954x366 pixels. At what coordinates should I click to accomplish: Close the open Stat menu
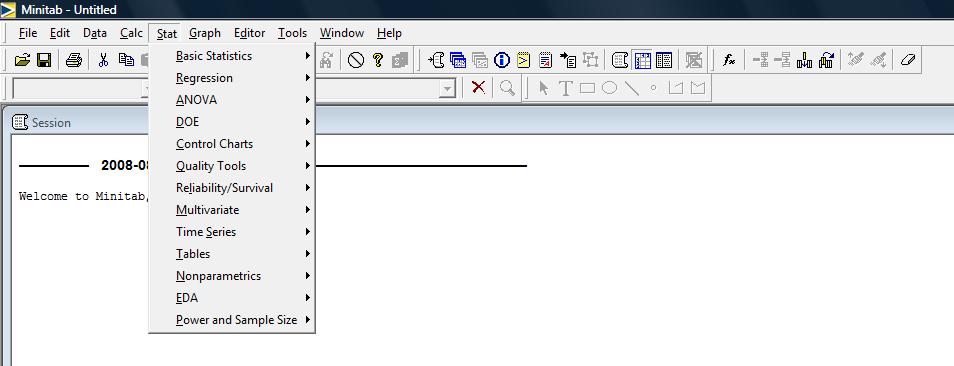(x=167, y=33)
